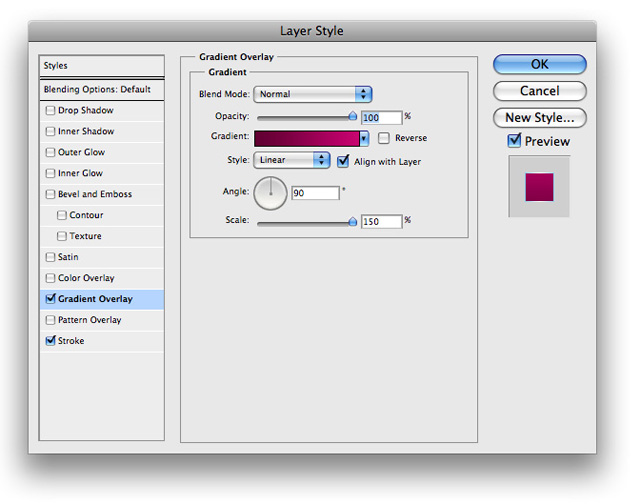
Task: Enable the Color Overlay checkbox
Action: [x=50, y=278]
